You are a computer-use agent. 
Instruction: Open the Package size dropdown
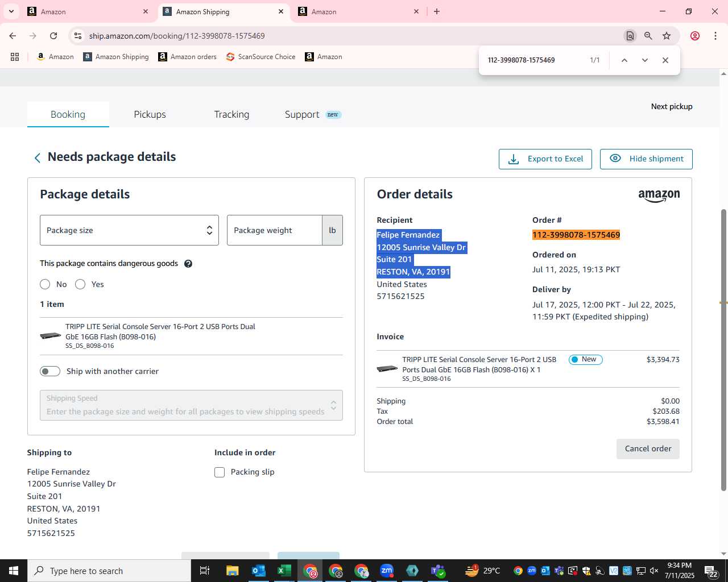click(x=129, y=230)
